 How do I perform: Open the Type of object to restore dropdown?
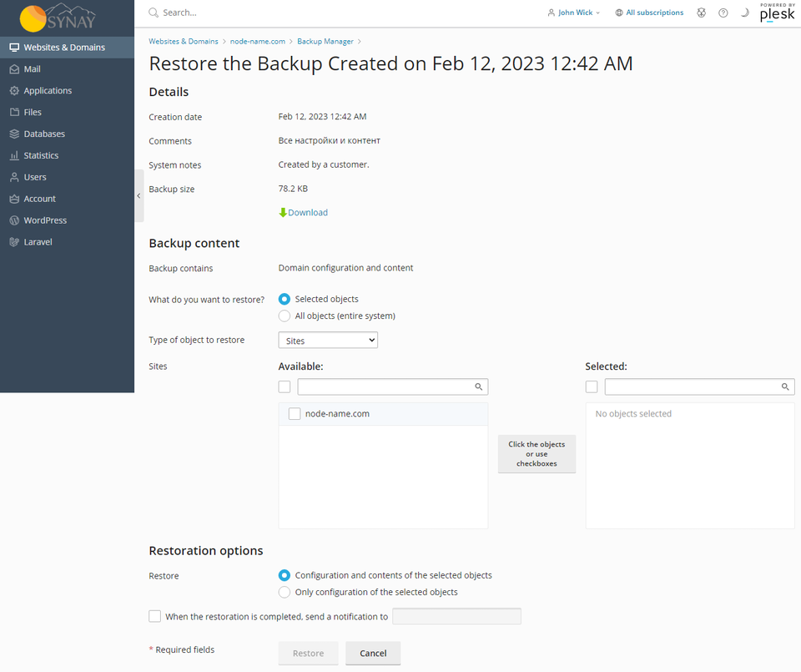(x=328, y=341)
